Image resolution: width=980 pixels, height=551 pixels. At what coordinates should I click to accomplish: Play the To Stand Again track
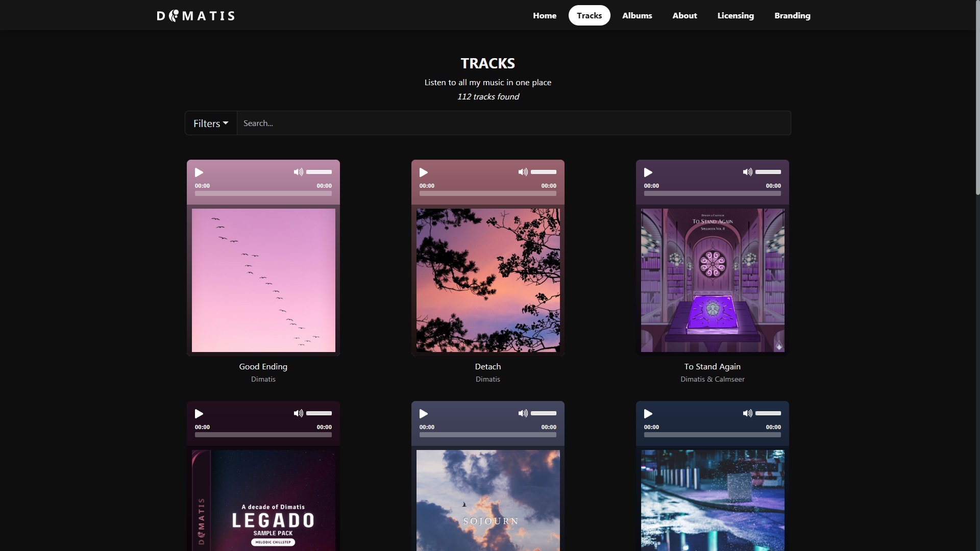pyautogui.click(x=648, y=172)
